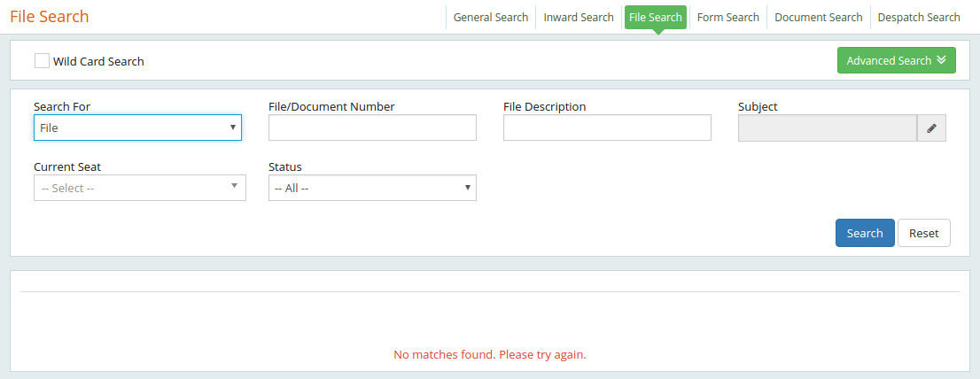Open the Document Search tab
980x379 pixels.
(818, 17)
